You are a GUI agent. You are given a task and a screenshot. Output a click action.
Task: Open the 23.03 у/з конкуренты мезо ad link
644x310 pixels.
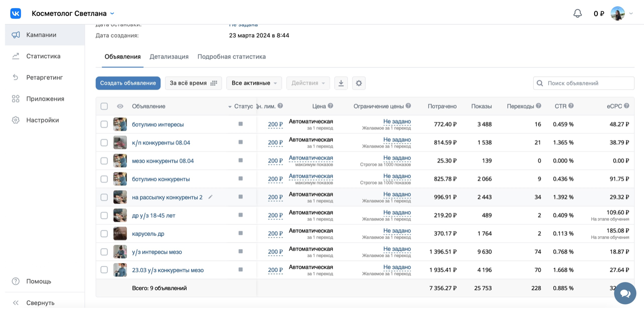(x=168, y=270)
